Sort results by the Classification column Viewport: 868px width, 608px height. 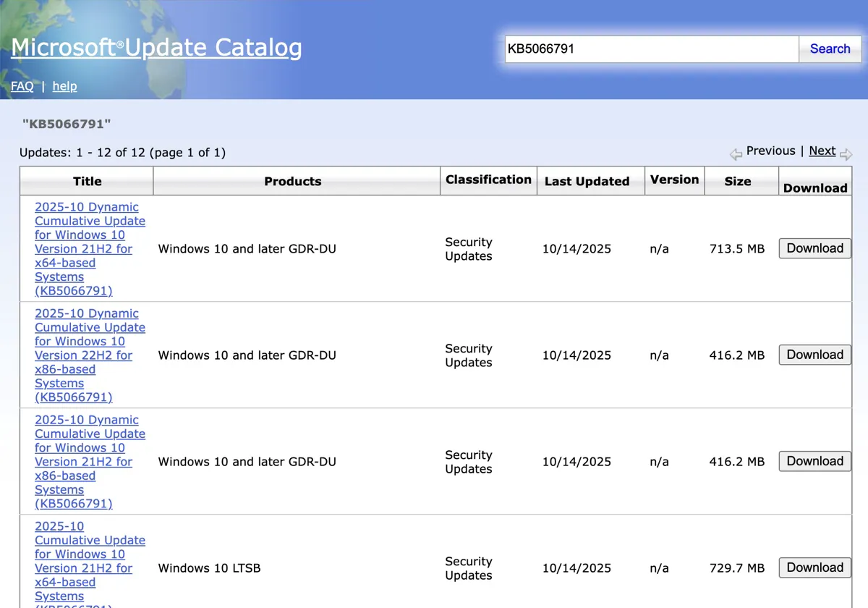tap(488, 180)
